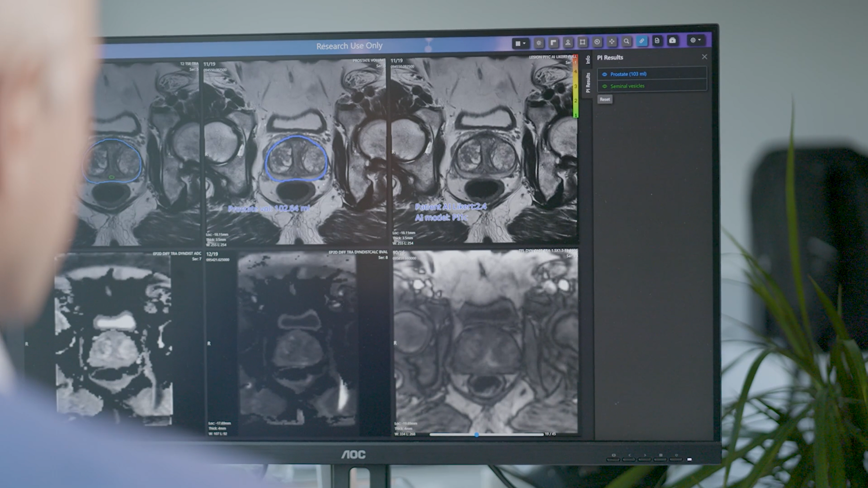Open the settings gear dropdown
Viewport: 868px width, 488px height.
695,40
